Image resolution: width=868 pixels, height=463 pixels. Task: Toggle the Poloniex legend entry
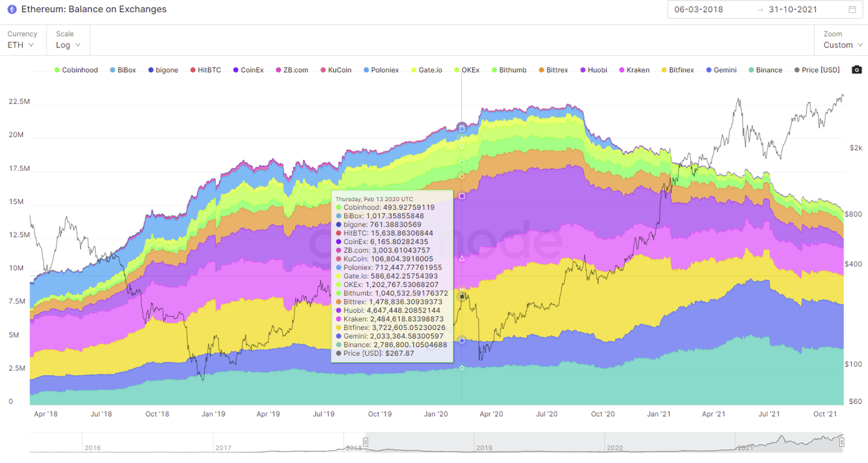380,70
